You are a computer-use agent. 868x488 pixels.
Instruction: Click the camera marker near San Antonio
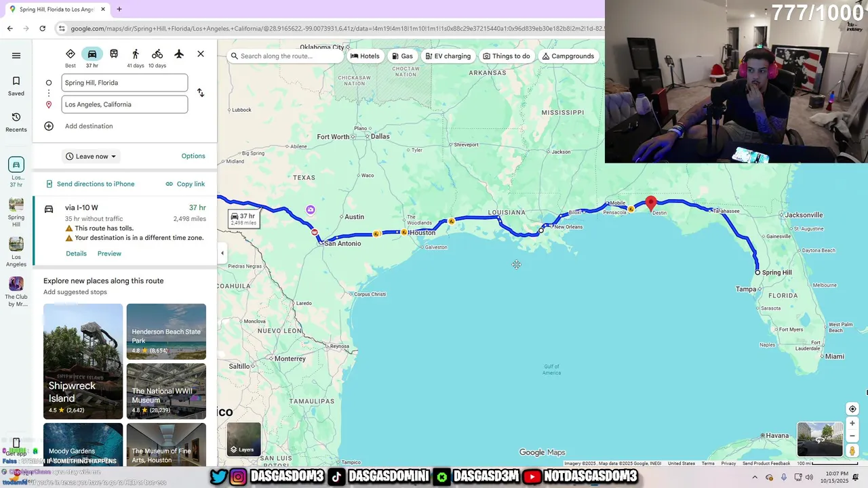pos(310,210)
